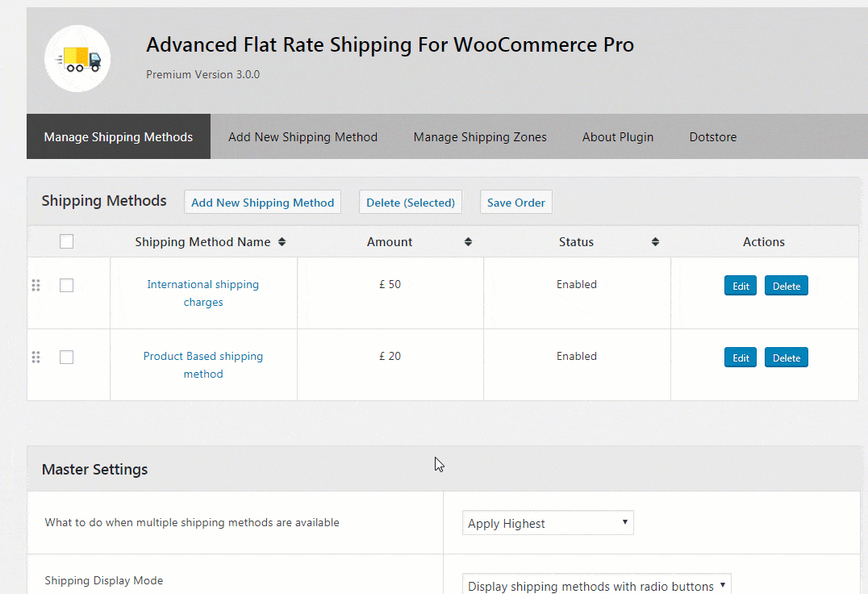The image size is (868, 594).
Task: Click drag handle for International shipping charges row
Action: pos(35,285)
